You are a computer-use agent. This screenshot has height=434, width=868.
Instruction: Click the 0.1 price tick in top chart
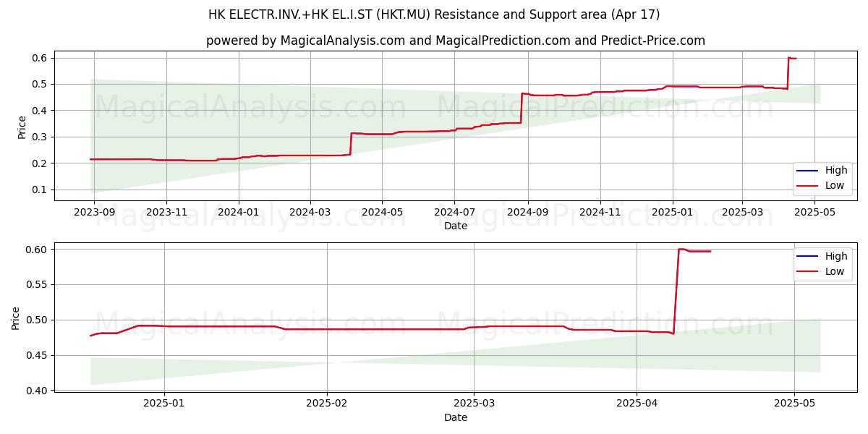[x=41, y=190]
